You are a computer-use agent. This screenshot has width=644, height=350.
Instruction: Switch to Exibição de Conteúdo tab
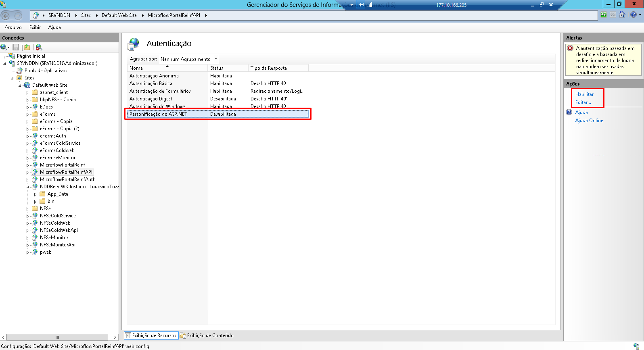click(x=210, y=335)
